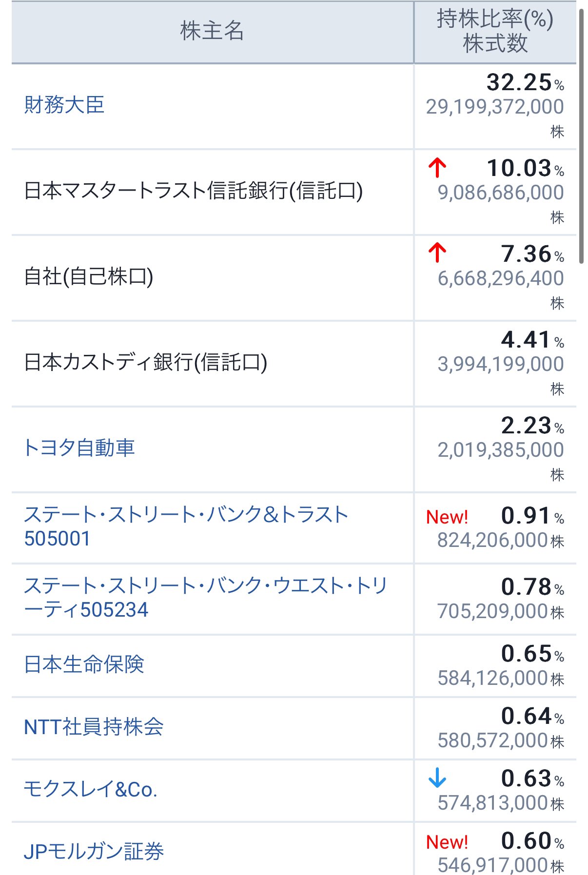Open the JPモルガン証券 shareholder link
This screenshot has width=588, height=875.
(x=94, y=851)
